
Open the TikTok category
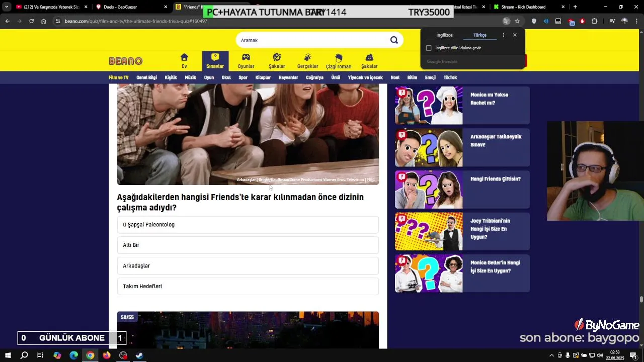pos(450,77)
